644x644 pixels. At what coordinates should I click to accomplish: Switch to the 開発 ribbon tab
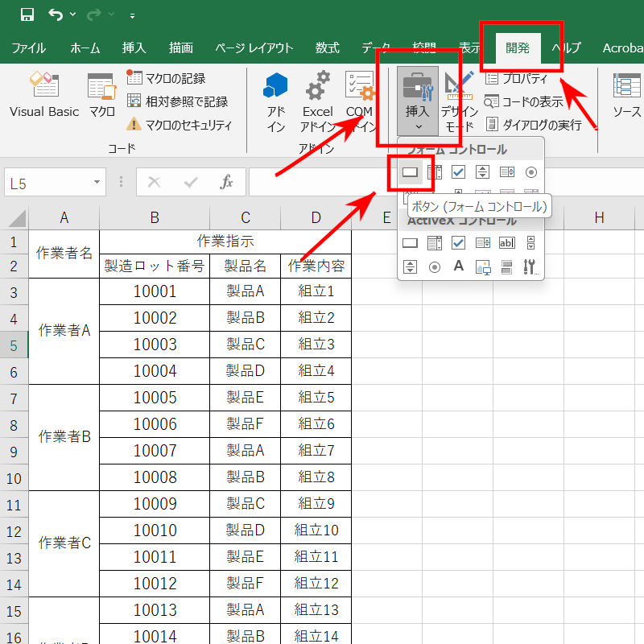(518, 48)
